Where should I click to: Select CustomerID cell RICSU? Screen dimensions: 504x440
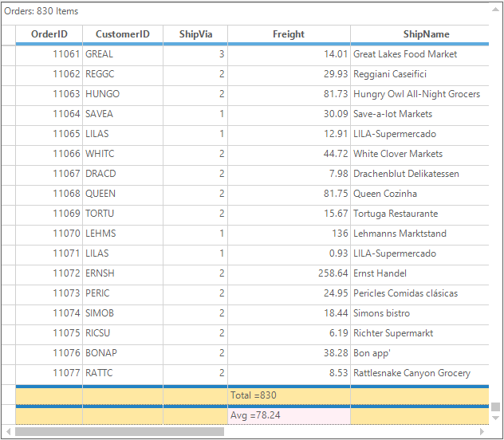[123, 335]
